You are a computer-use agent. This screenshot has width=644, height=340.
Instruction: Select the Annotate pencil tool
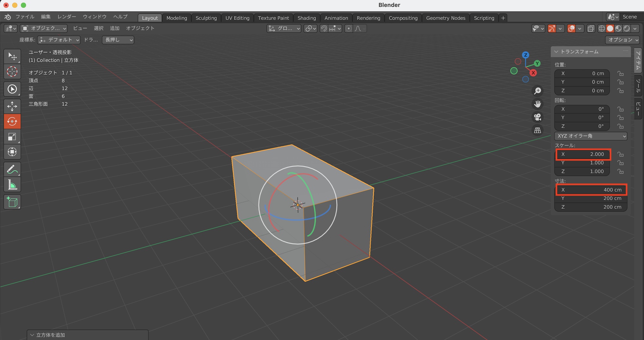[x=12, y=169]
